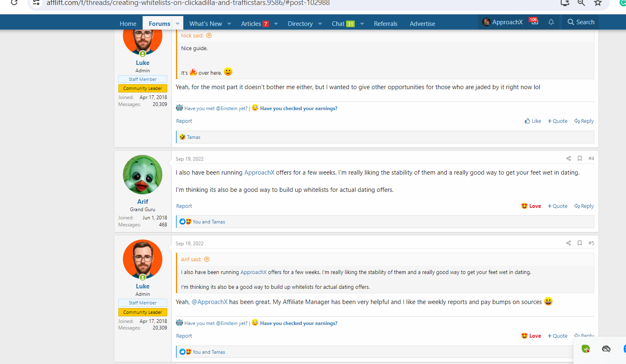
Task: Click the Sep 19, 2022 date on post #4
Action: [x=189, y=159]
